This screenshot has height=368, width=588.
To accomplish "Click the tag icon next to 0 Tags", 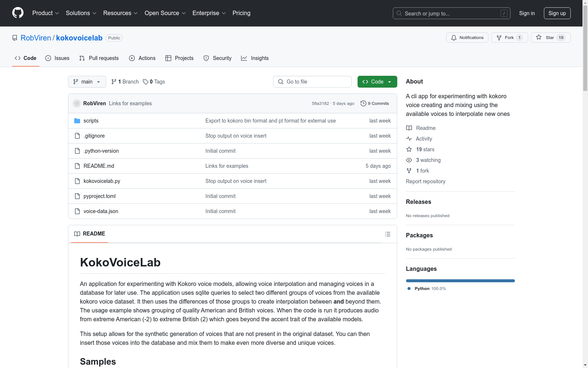I will (x=146, y=82).
